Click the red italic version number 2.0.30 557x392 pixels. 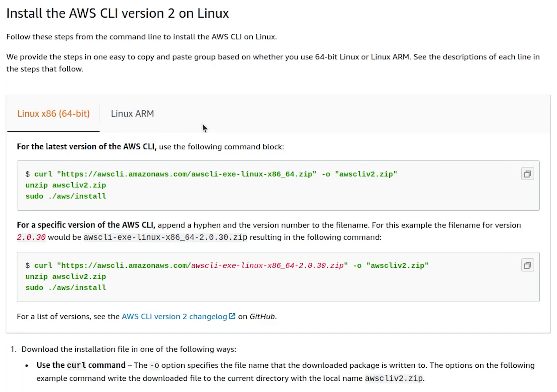[31, 237]
